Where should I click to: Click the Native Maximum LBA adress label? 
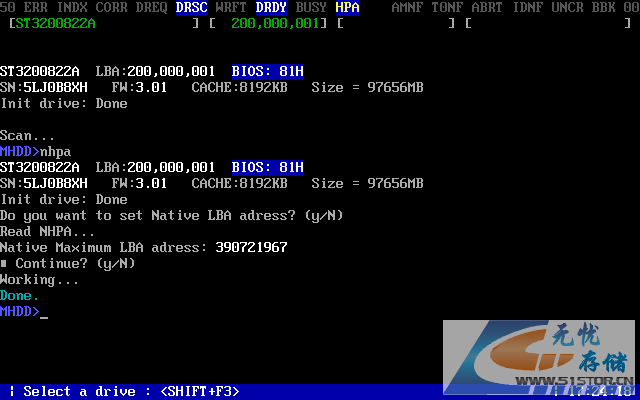click(104, 247)
